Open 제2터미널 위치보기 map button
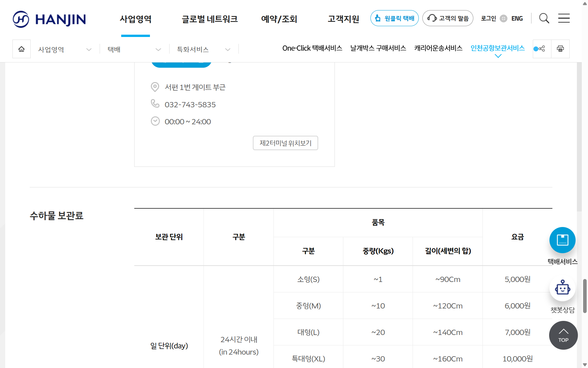588x368 pixels. point(286,143)
